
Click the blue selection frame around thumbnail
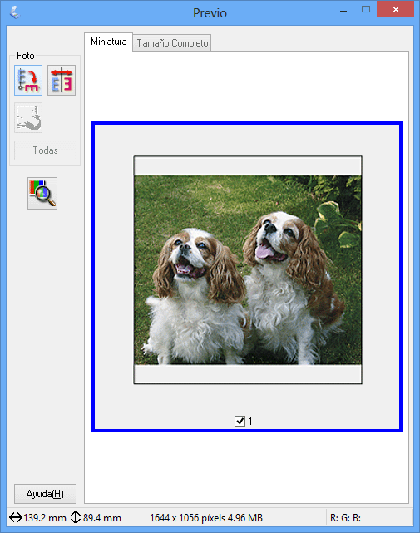247,123
